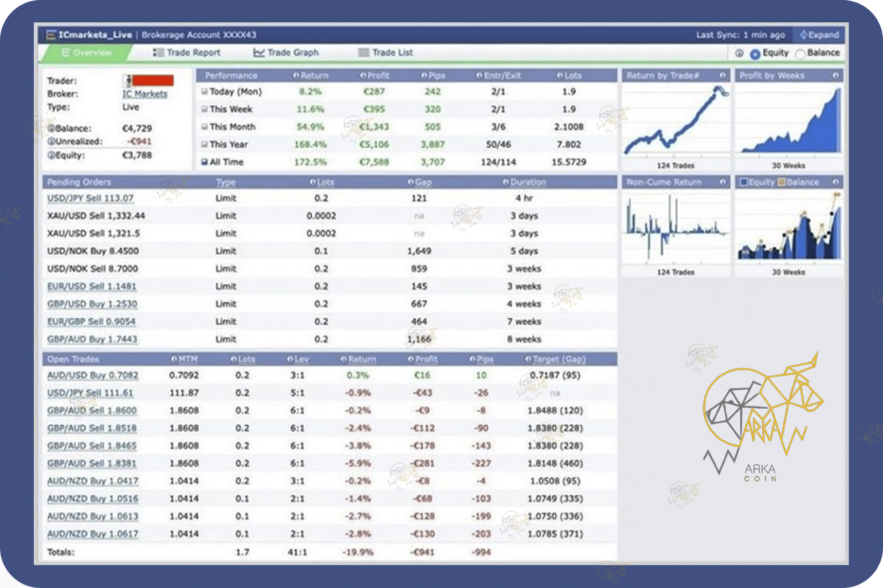Viewport: 883px width, 588px height.
Task: Click info icon beside Balance in account panel
Action: [x=51, y=128]
